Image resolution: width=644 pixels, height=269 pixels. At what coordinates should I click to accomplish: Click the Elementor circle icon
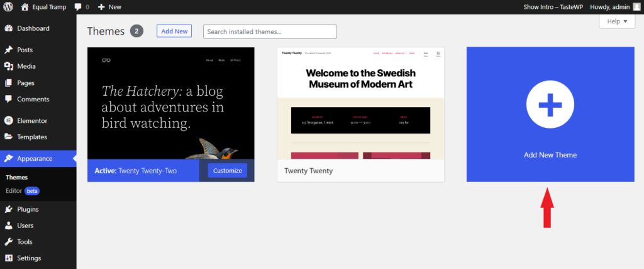(x=8, y=120)
